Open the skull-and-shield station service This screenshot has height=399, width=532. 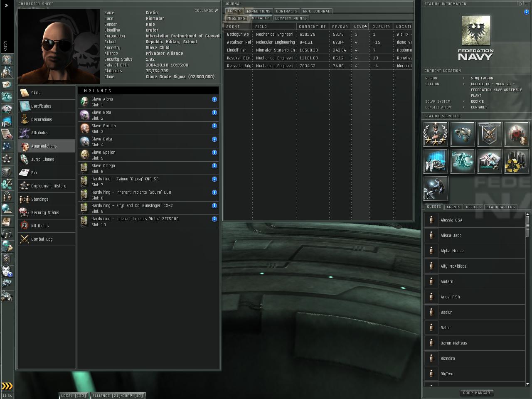point(490,134)
